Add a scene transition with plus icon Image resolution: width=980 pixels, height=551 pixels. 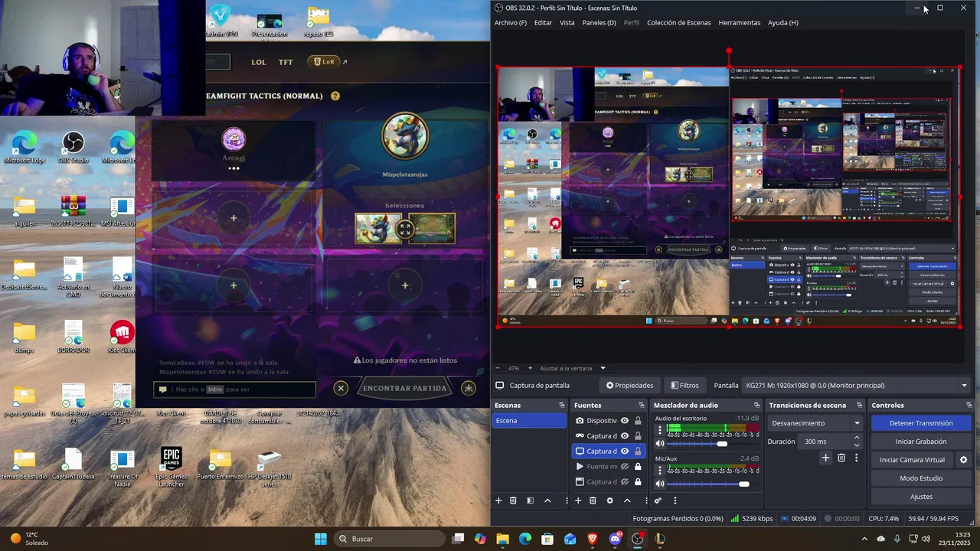[x=825, y=458]
